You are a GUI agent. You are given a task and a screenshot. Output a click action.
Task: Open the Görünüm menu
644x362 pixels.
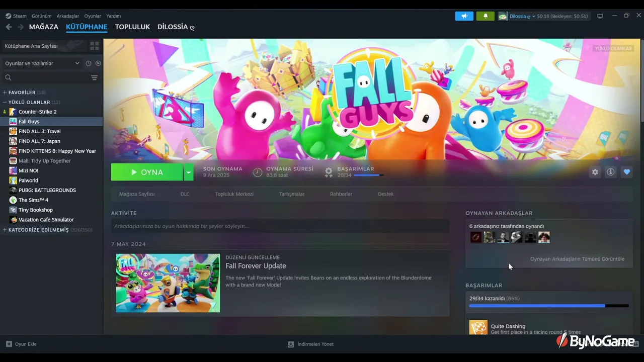[x=41, y=16]
